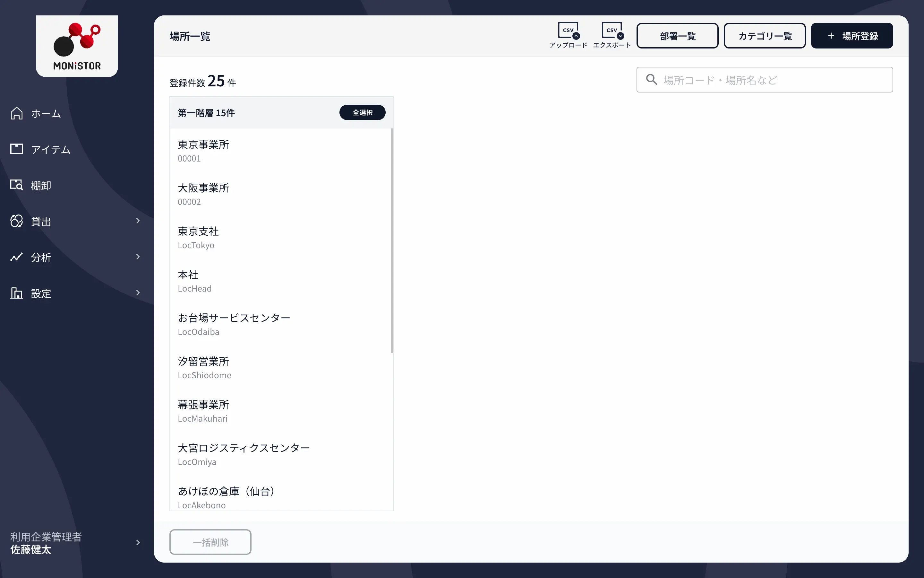This screenshot has width=924, height=578.
Task: Select 幕張事業所 location row
Action: tap(280, 411)
